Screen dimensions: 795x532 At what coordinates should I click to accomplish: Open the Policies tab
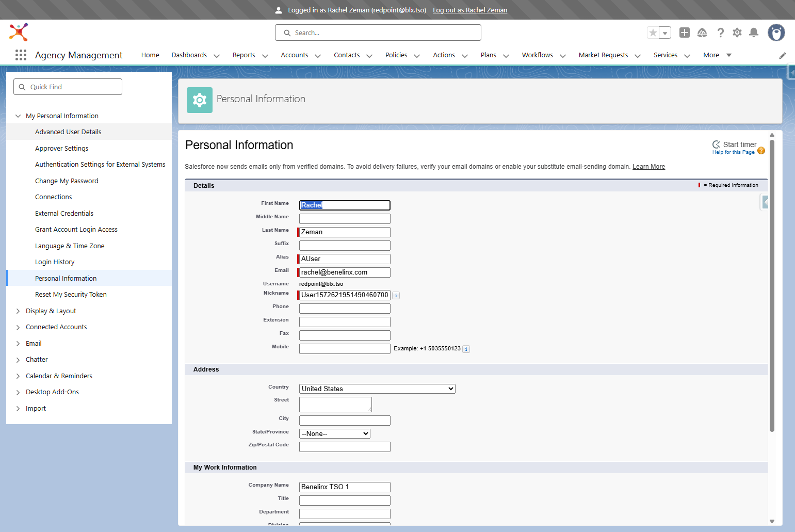(396, 55)
